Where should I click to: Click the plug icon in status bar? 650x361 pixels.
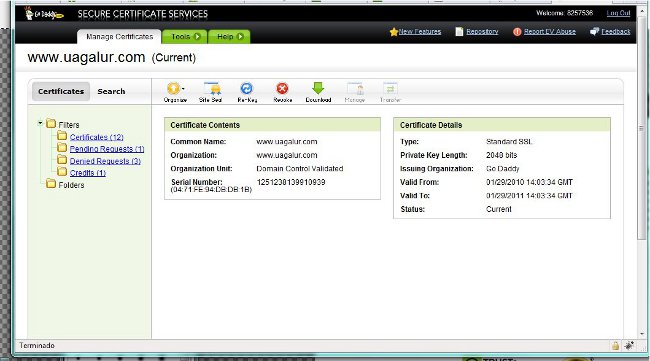pos(629,345)
